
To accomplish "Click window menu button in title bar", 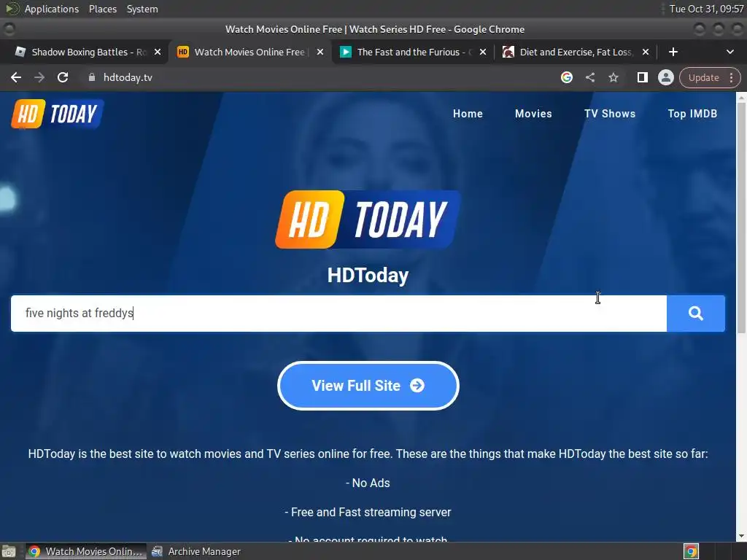I will point(9,29).
